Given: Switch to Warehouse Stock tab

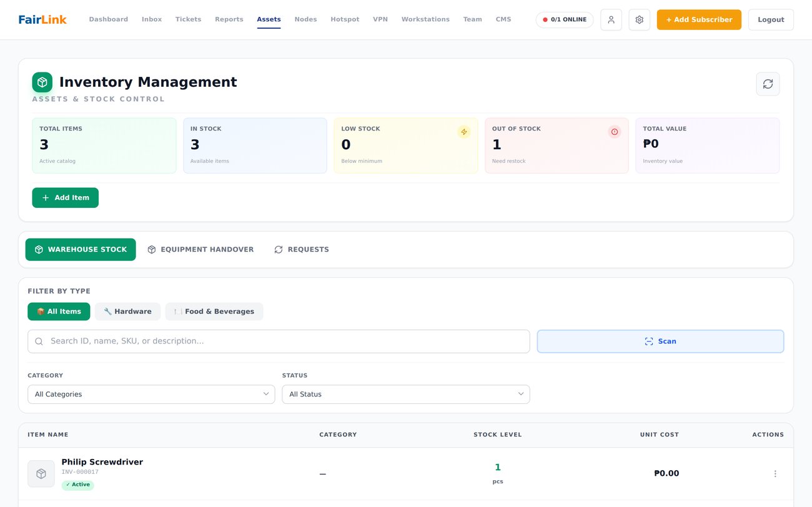Looking at the screenshot, I should [x=81, y=250].
